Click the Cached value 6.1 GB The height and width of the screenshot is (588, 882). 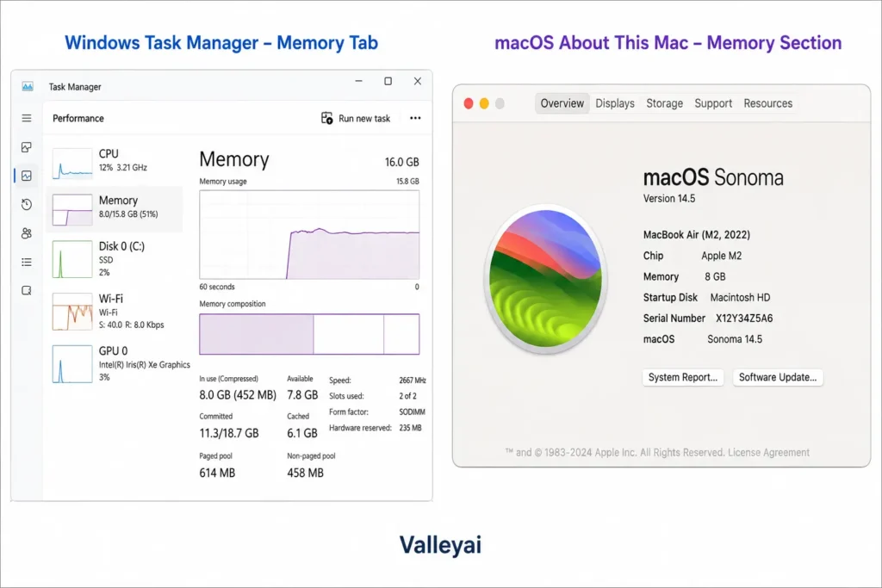pyautogui.click(x=302, y=433)
